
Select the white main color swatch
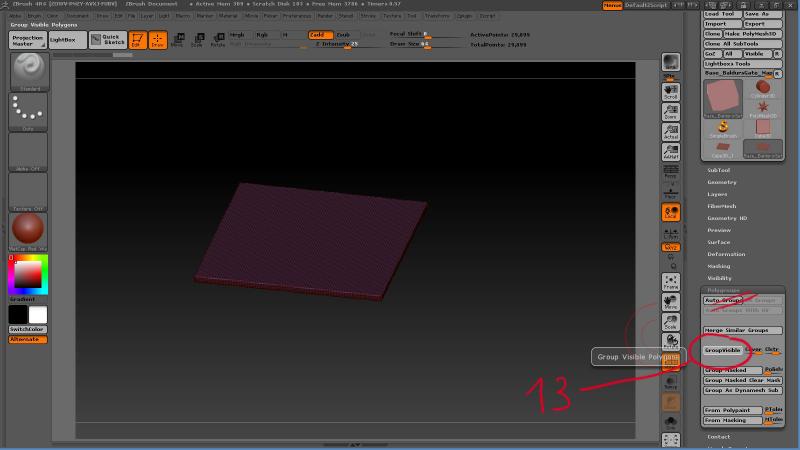coord(38,315)
